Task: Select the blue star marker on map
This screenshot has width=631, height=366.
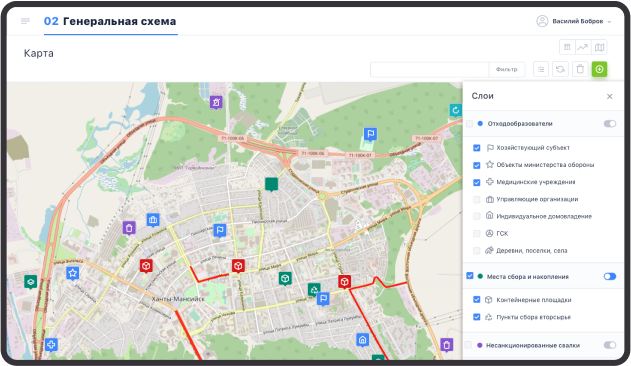Action: tap(72, 274)
